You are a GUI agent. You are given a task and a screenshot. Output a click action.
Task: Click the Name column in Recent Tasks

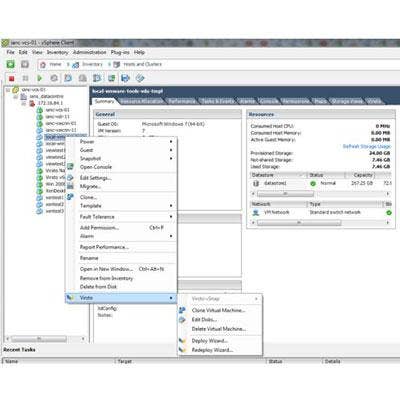click(x=59, y=361)
